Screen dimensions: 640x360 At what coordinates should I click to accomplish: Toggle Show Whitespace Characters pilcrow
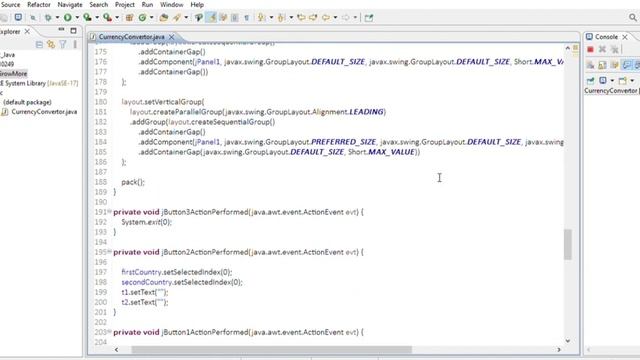(x=247, y=18)
